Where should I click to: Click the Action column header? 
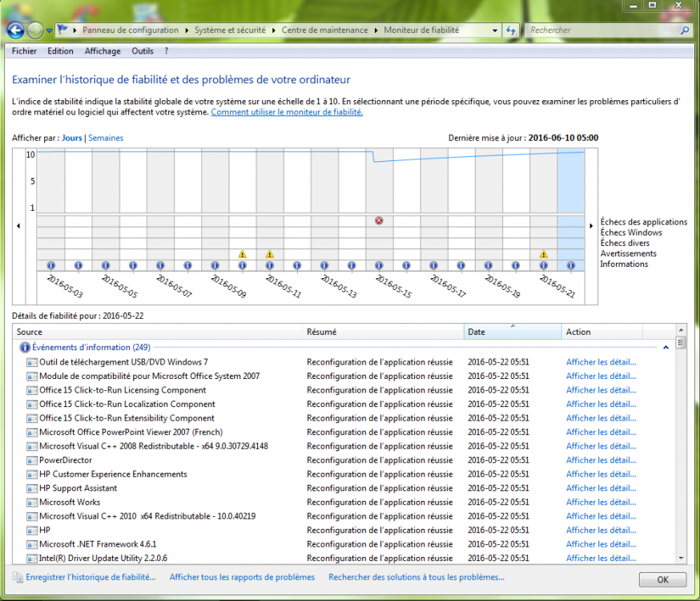(601, 332)
